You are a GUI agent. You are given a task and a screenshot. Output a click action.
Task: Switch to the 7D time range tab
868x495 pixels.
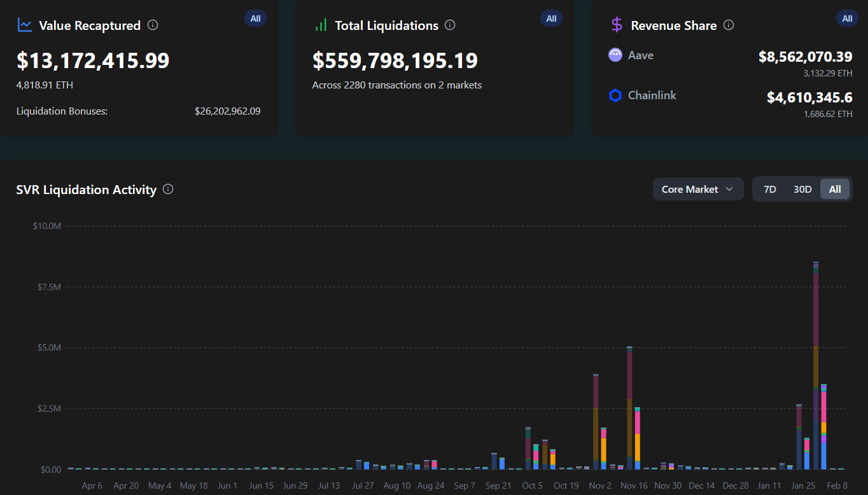pos(770,189)
